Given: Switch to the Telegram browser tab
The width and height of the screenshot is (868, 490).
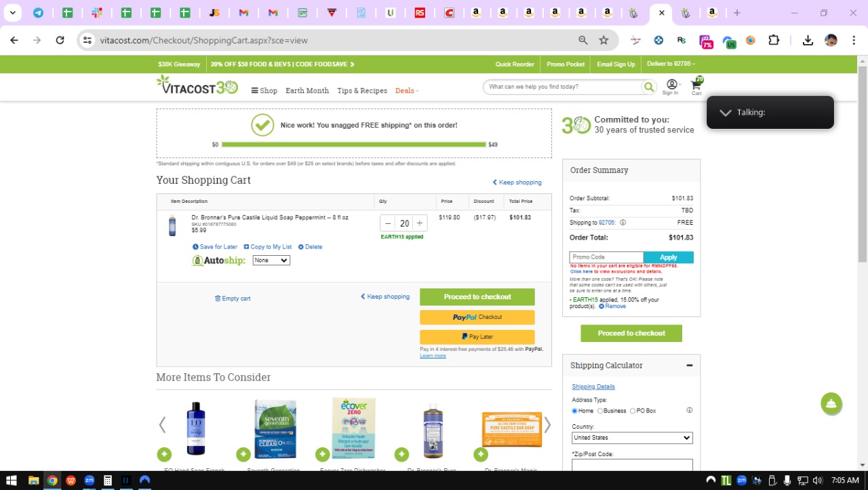Looking at the screenshot, I should tap(38, 12).
